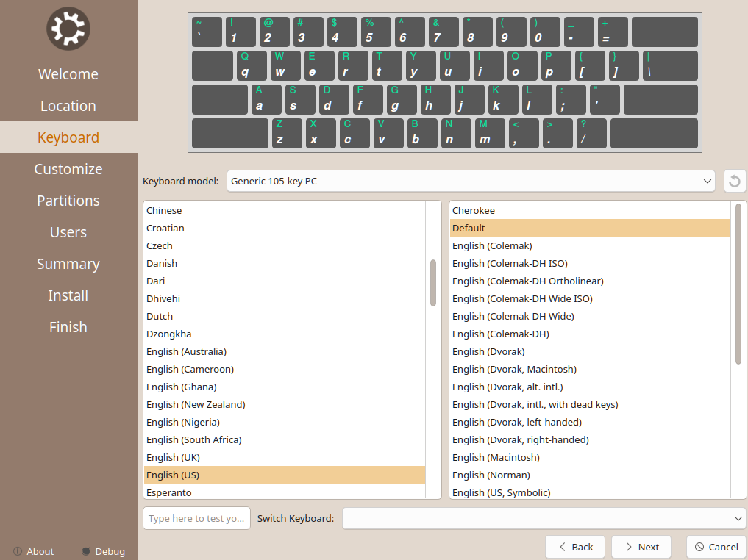Click the keyboard test input field

coord(196,518)
